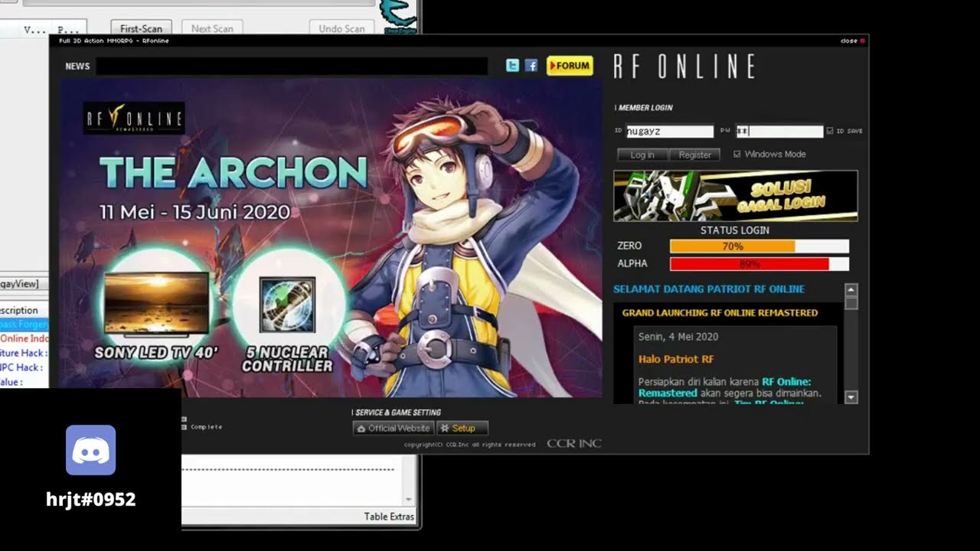Open the yellow FORUM button
This screenshot has width=980, height=551.
[x=570, y=66]
